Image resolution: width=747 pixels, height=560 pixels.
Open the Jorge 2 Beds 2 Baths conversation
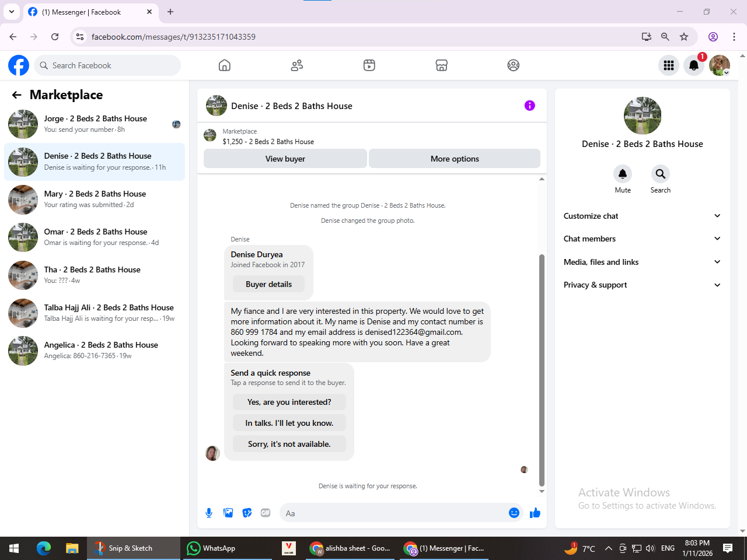click(x=95, y=124)
